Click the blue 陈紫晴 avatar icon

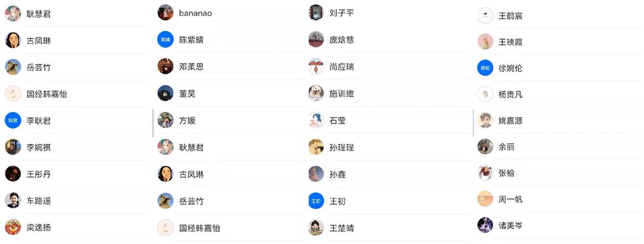coord(165,39)
